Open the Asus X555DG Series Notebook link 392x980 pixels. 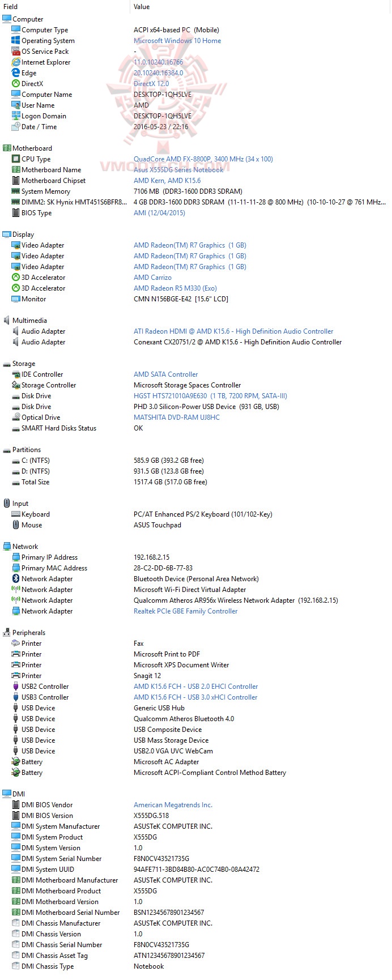[178, 170]
